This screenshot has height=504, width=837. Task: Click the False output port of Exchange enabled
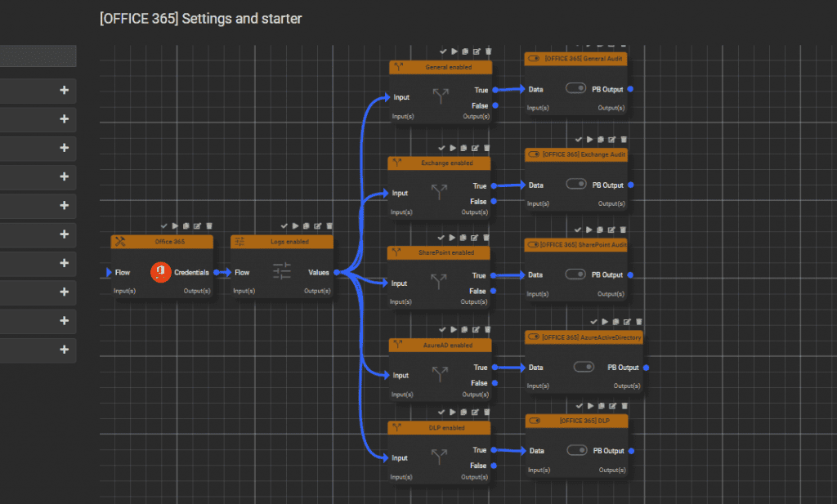(x=494, y=201)
